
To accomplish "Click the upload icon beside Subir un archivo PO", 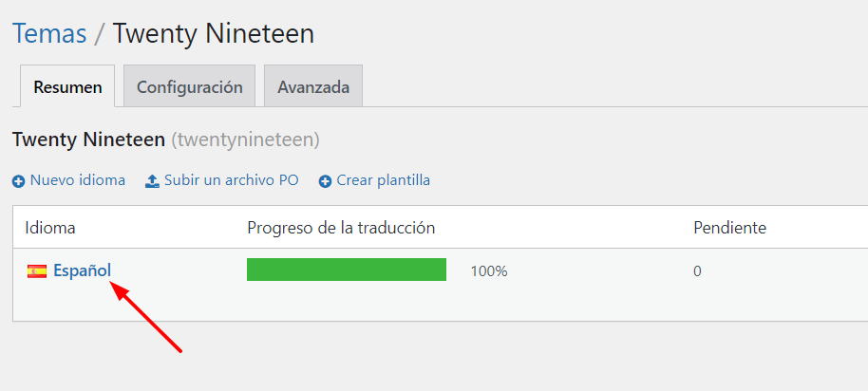I will pos(152,181).
